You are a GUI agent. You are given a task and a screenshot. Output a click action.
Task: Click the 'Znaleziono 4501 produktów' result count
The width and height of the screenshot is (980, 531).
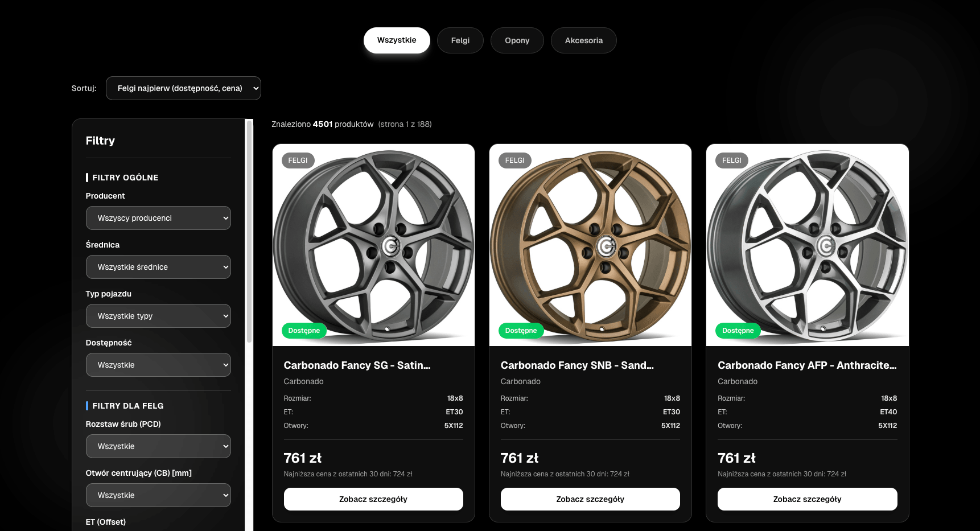point(323,124)
